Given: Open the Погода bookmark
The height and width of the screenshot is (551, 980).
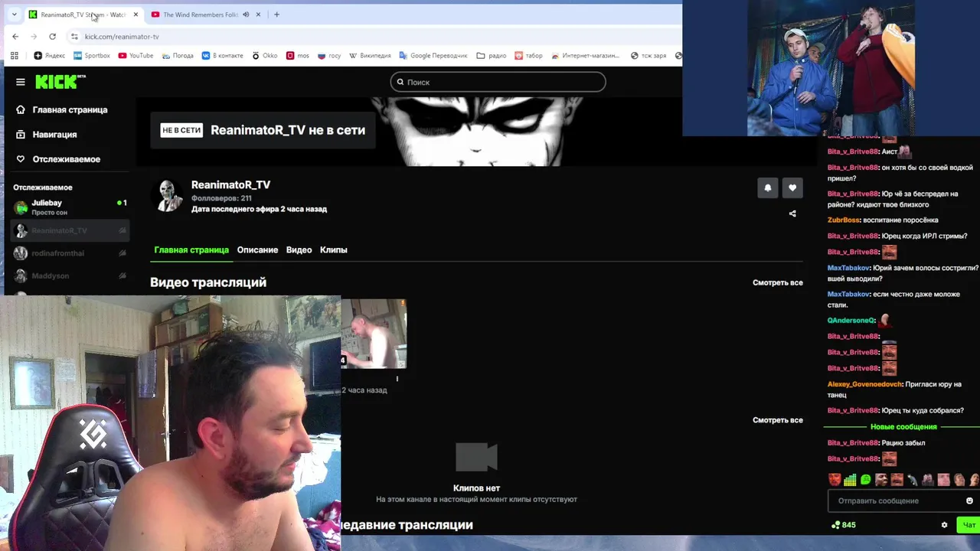Looking at the screenshot, I should tap(178, 56).
